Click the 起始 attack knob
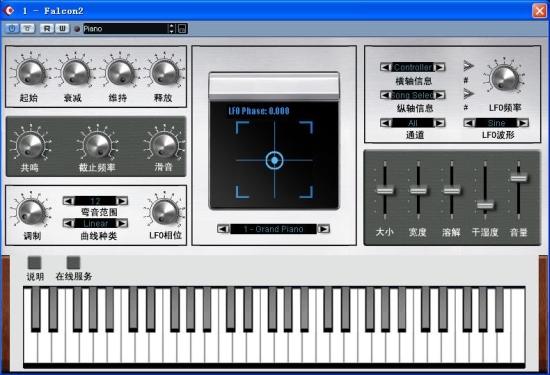 [x=30, y=73]
